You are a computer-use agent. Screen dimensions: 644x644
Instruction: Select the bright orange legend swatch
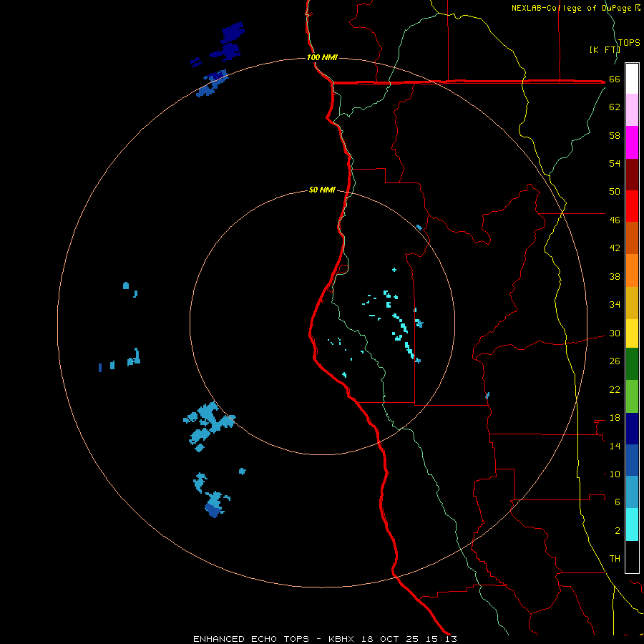point(632,270)
